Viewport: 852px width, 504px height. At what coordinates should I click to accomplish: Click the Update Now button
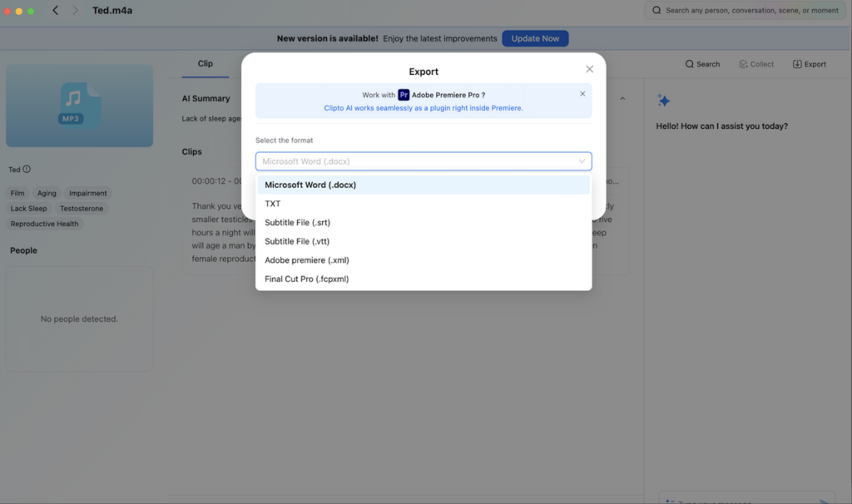(535, 38)
